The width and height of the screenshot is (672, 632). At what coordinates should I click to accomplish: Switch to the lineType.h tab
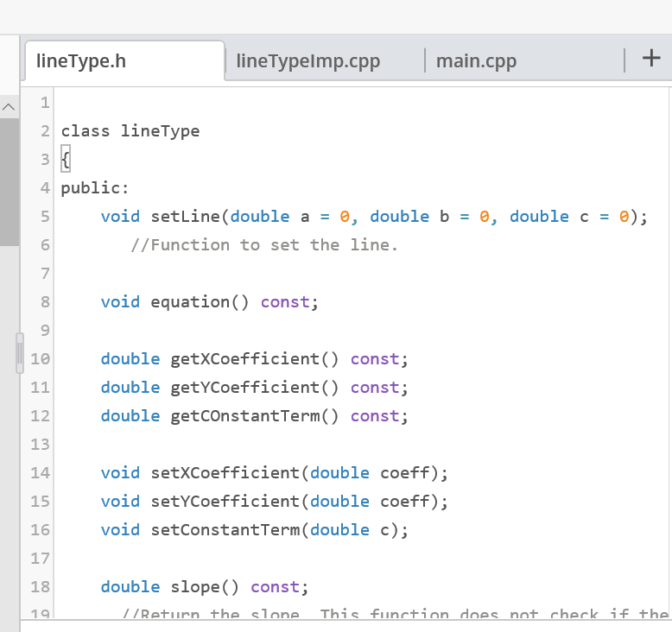tap(124, 60)
